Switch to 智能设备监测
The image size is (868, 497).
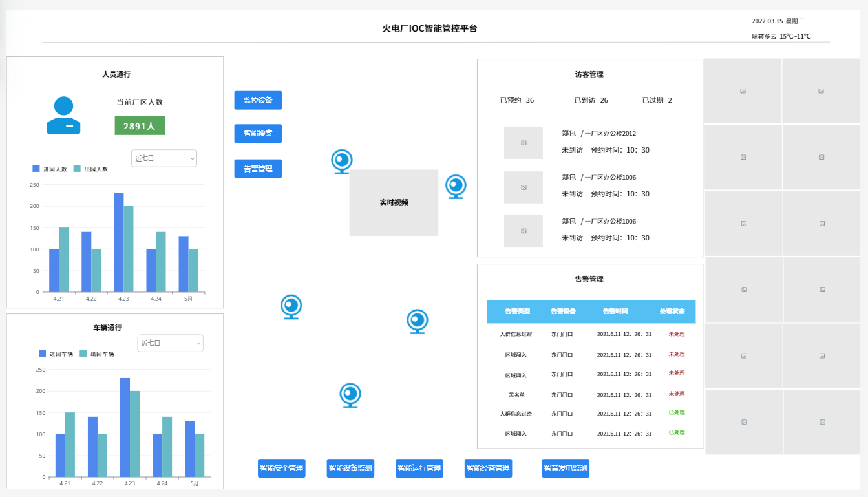point(350,469)
